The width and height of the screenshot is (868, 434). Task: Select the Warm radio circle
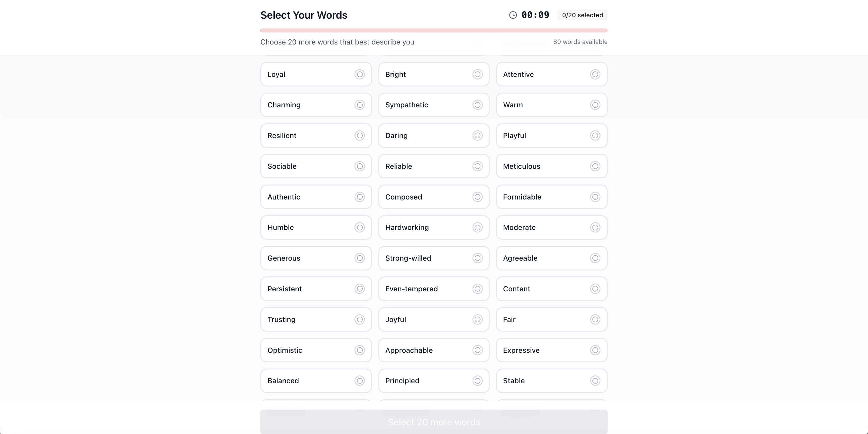click(595, 105)
